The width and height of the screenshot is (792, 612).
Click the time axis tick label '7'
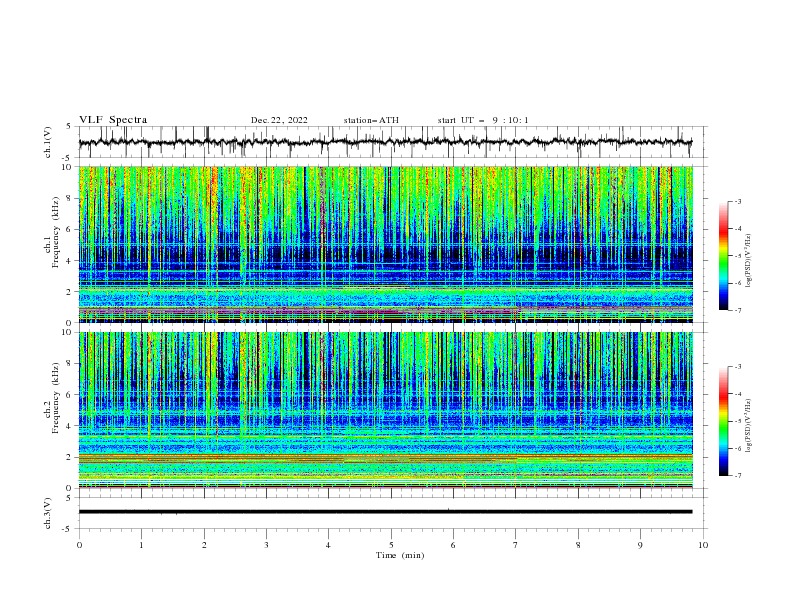516,545
